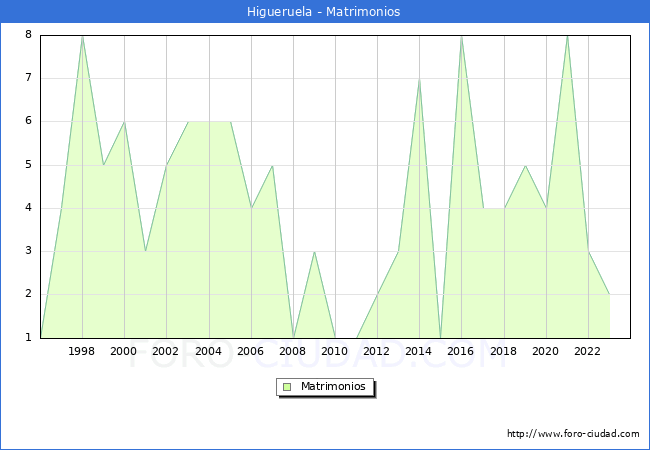Viewport: 650px width, 450px height.
Task: Click the y-axis label 1
Action: [28, 337]
